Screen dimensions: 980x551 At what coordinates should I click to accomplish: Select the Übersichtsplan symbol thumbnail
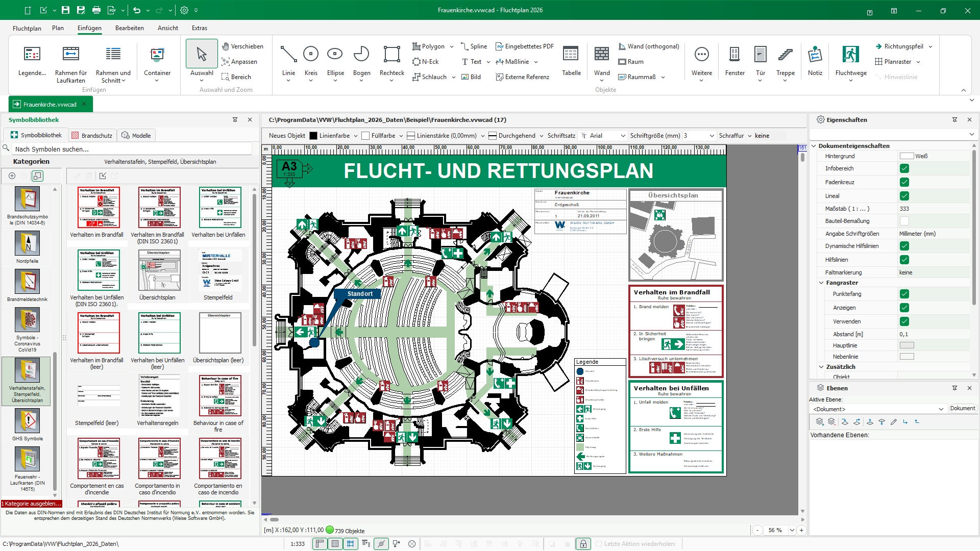click(x=159, y=270)
